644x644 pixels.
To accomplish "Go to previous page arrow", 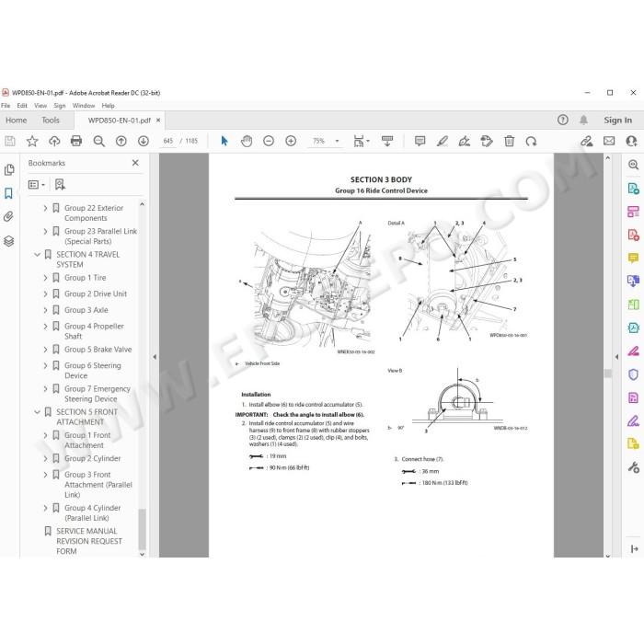I will 121,142.
